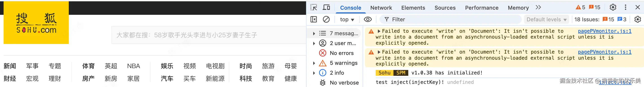Open the 健康 health link
The width and height of the screenshot is (644, 87).
pos(291,79)
